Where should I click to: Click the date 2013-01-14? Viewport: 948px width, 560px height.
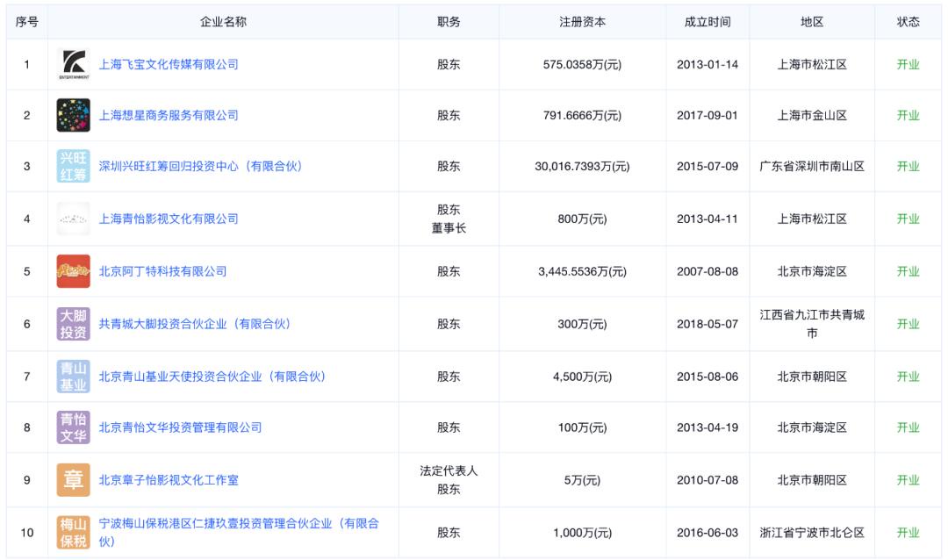[707, 65]
